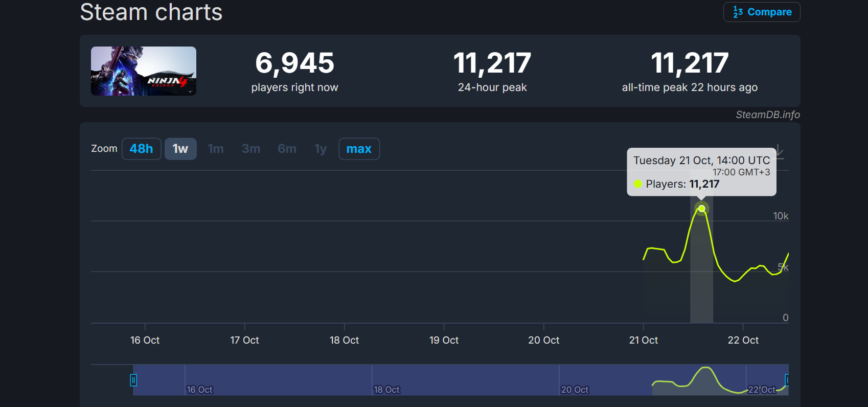Click the highlighted peak point on the chart

click(x=702, y=209)
